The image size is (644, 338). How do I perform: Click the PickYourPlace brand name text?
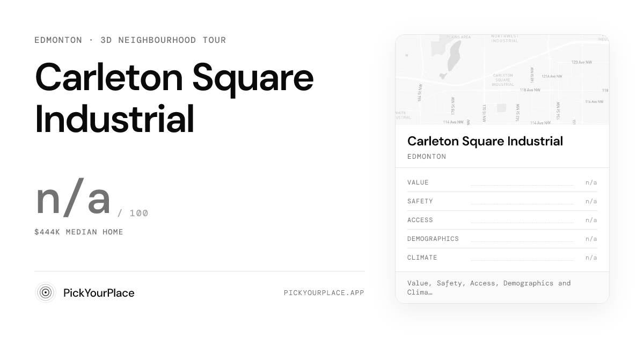pyautogui.click(x=99, y=293)
